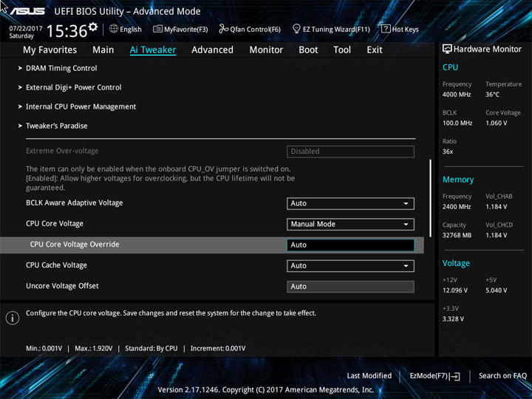This screenshot has height=399, width=532.
Task: Select the Exit tab
Action: tap(375, 50)
